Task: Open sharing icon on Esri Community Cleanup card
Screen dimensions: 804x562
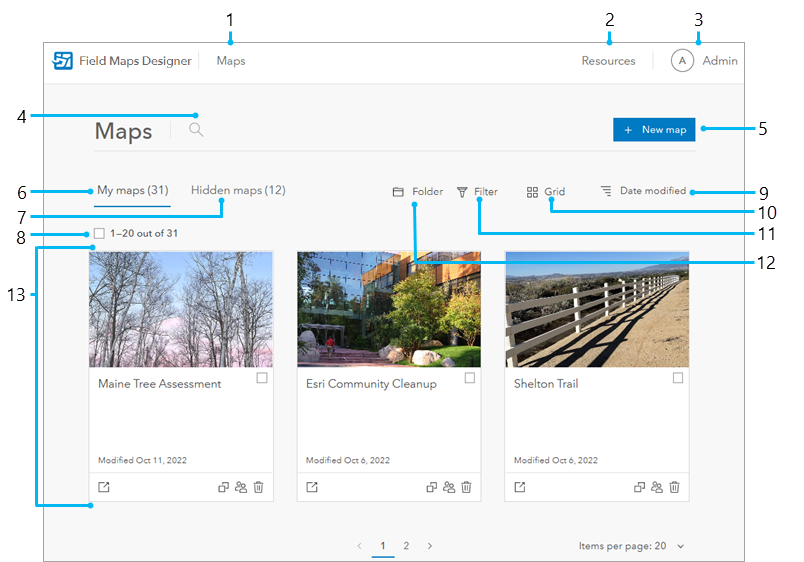Action: point(449,487)
